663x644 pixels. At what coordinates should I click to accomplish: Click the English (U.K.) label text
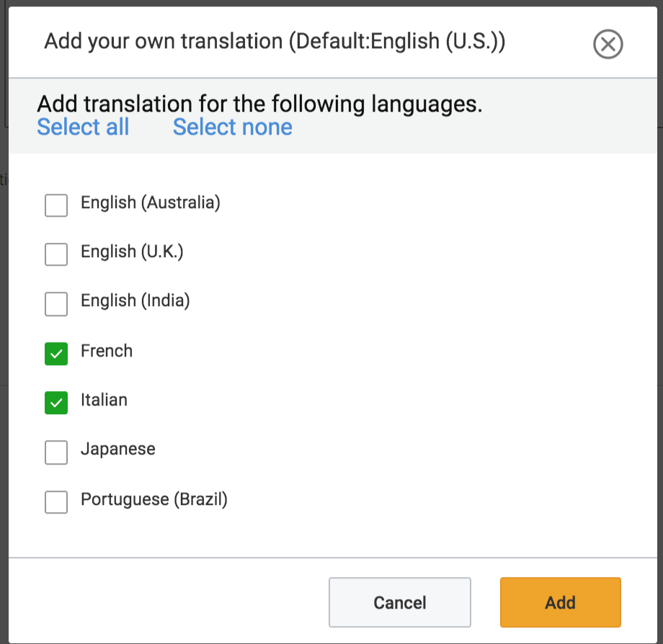coord(132,252)
